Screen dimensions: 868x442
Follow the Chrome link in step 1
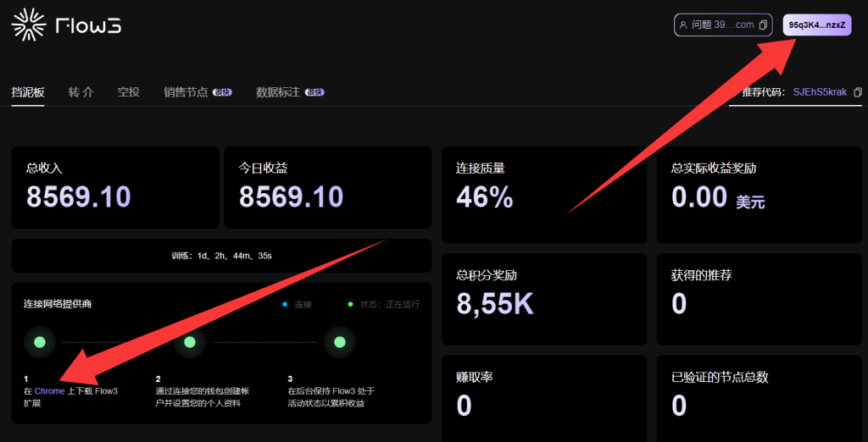click(49, 391)
